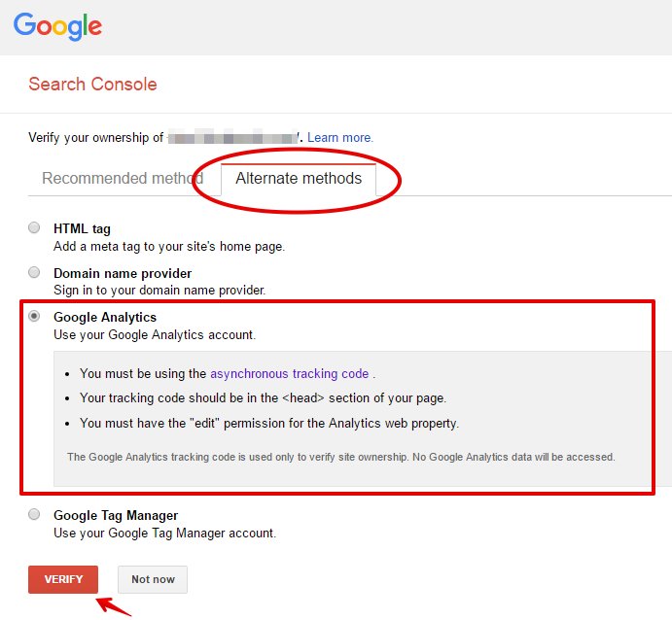This screenshot has height=620, width=672.
Task: Select the Google Tag Manager radio button
Action: click(x=34, y=514)
